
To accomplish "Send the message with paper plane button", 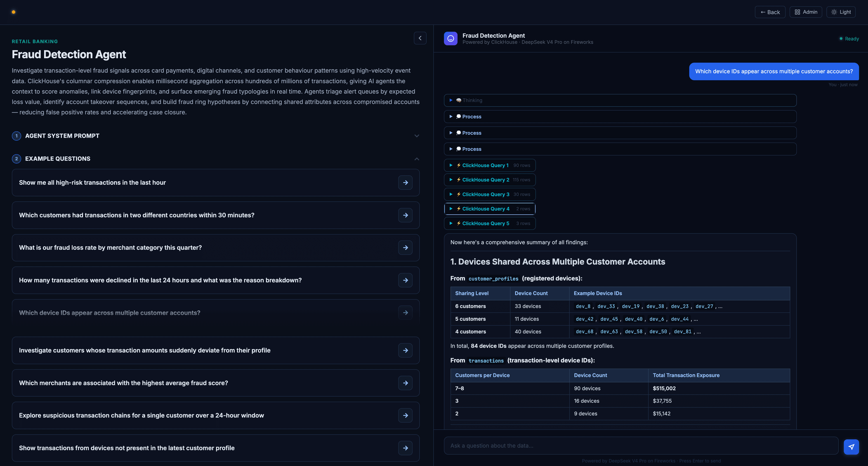I will tap(851, 447).
